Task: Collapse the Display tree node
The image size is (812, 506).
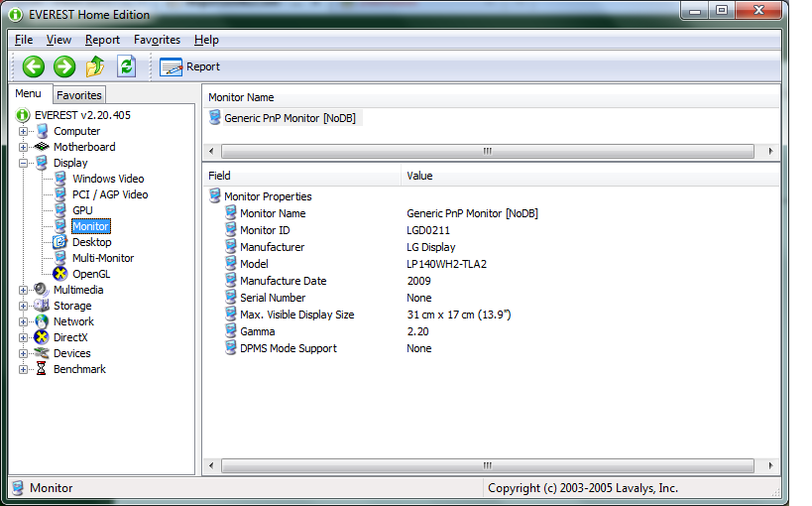Action: 24,163
